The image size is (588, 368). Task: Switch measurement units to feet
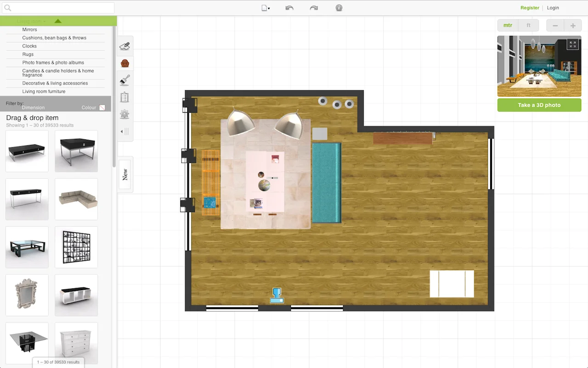528,25
